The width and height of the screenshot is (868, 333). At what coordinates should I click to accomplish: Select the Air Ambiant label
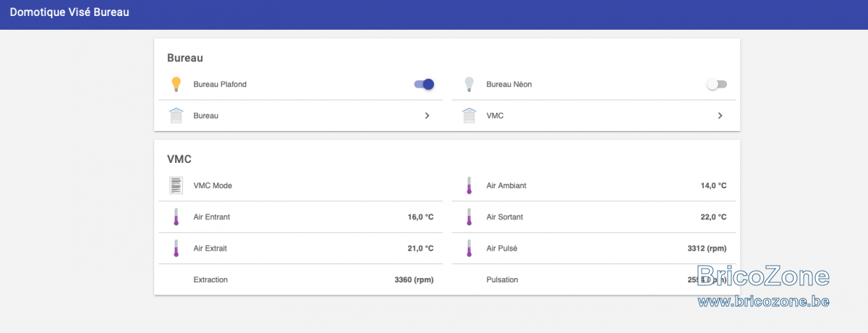click(x=506, y=185)
